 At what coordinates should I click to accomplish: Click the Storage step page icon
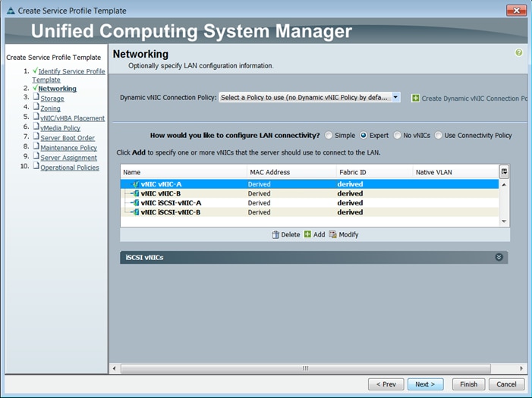[x=36, y=97]
